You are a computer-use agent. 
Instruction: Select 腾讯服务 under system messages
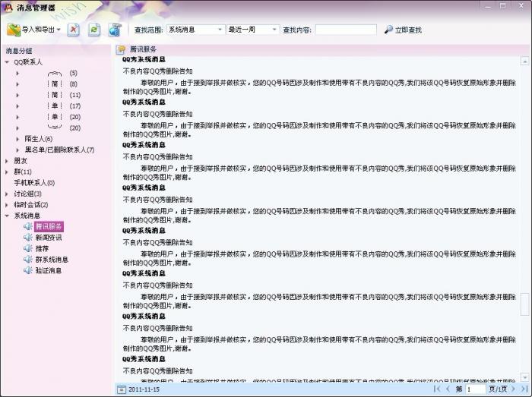tap(49, 227)
